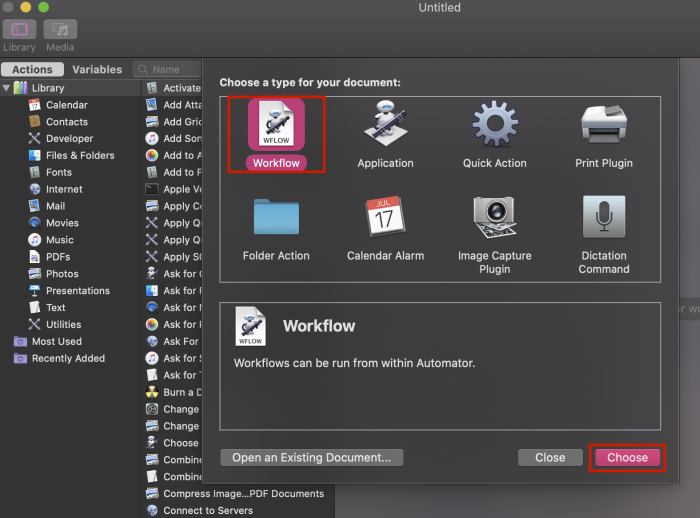The height and width of the screenshot is (518, 700).
Task: Select the Mail category
Action: pos(55,206)
